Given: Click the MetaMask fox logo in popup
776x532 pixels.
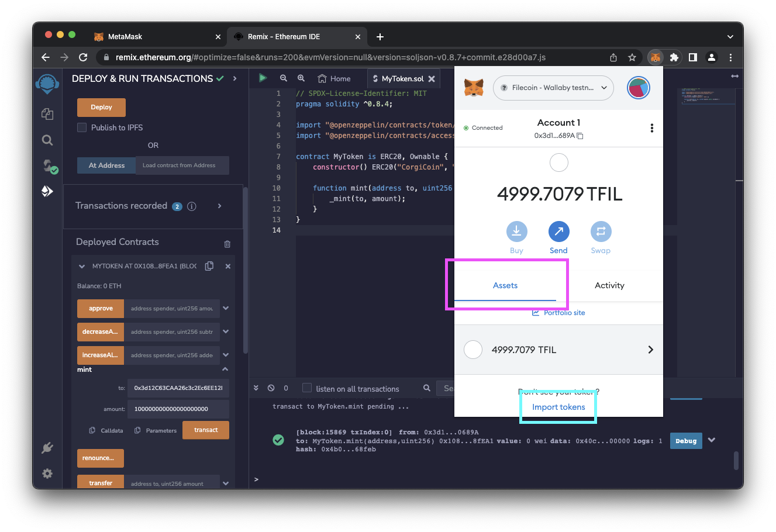Looking at the screenshot, I should point(474,88).
